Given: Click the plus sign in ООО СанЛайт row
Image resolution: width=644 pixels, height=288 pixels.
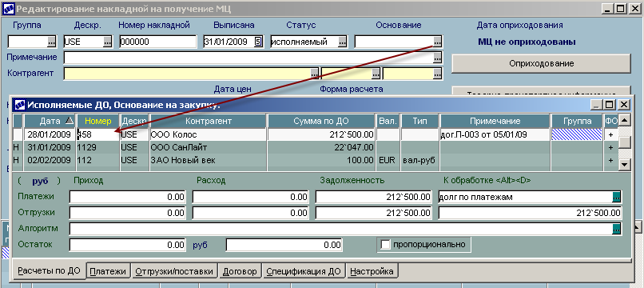Looking at the screenshot, I should tap(610, 147).
